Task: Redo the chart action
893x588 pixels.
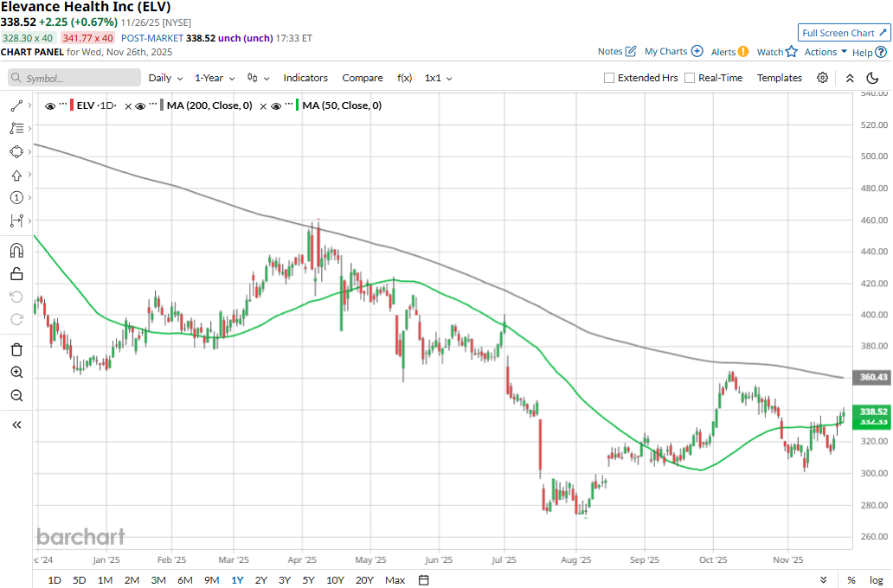Action: point(16,319)
